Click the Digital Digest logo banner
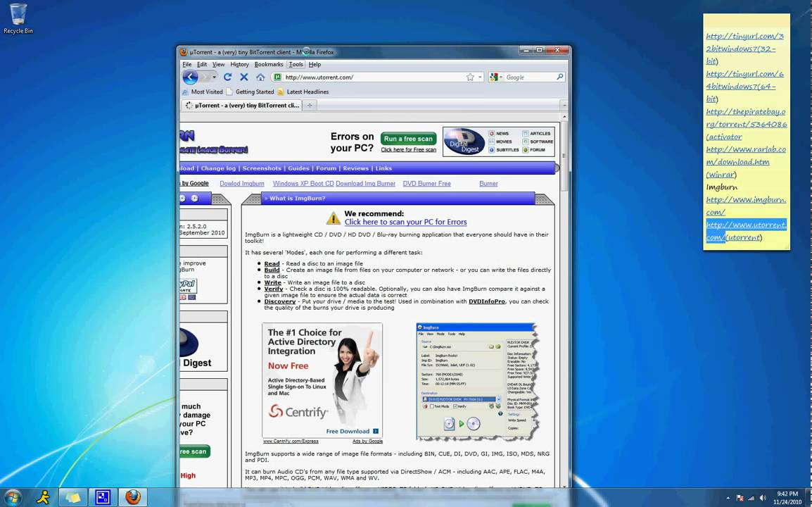812x507 pixels. tap(464, 142)
